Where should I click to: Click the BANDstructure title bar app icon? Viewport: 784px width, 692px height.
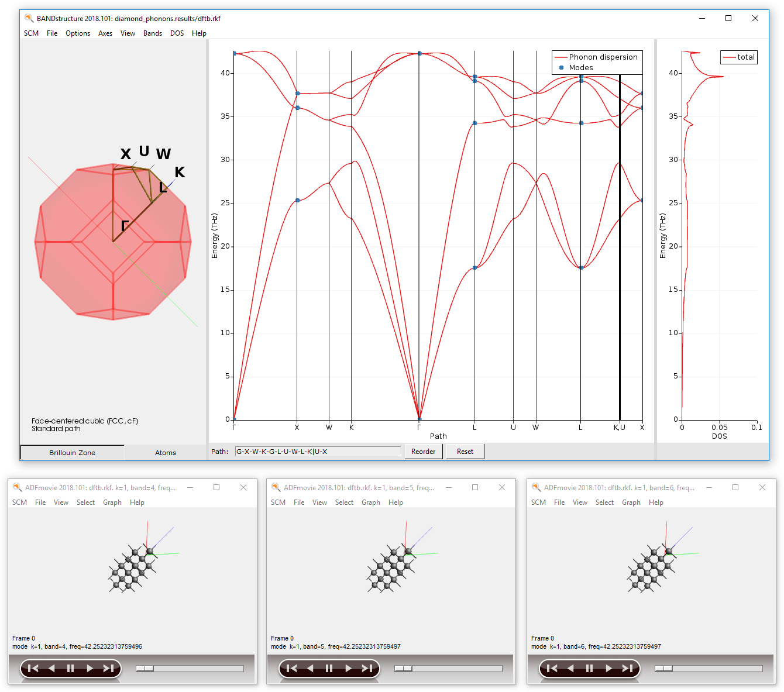click(x=29, y=18)
